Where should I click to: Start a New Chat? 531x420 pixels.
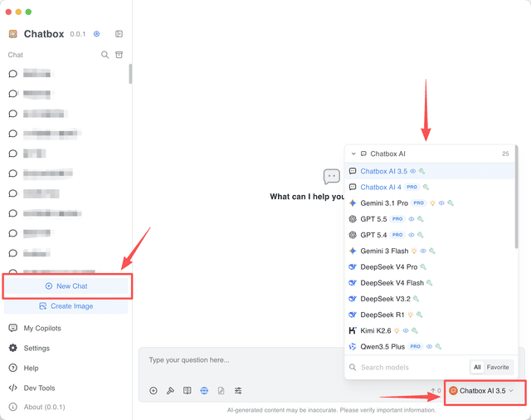pyautogui.click(x=66, y=286)
